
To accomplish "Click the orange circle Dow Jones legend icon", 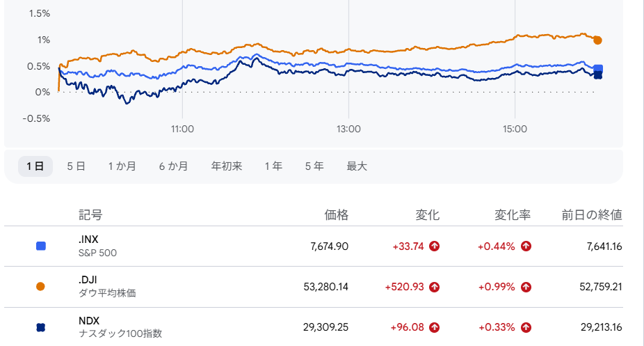I will click(40, 286).
